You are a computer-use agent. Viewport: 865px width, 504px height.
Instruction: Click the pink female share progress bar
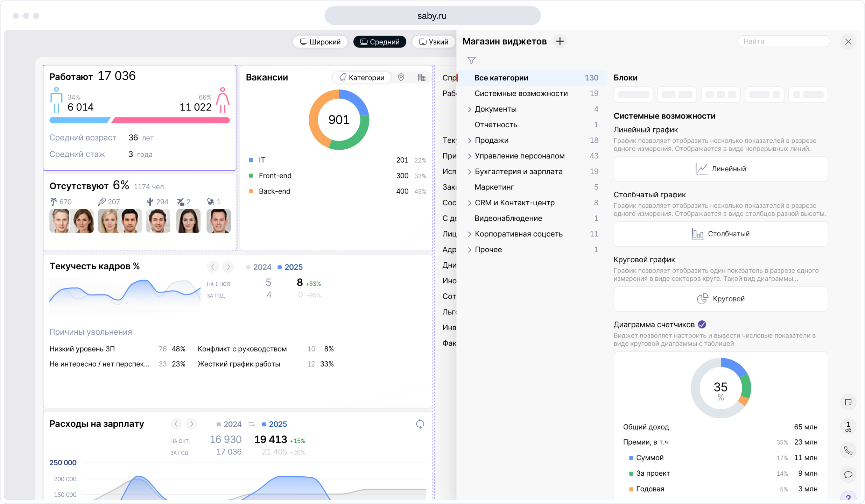click(170, 120)
